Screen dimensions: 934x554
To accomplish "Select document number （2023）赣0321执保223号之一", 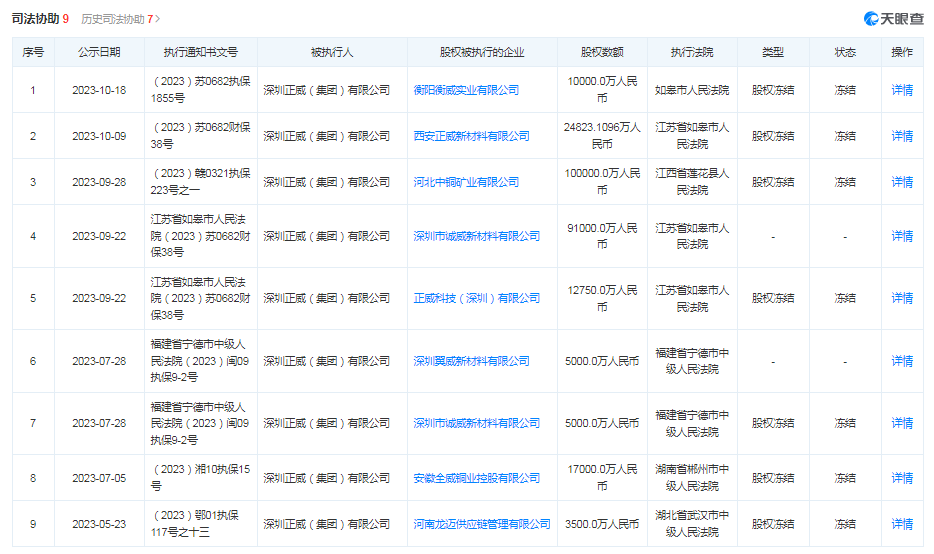I will tap(201, 182).
